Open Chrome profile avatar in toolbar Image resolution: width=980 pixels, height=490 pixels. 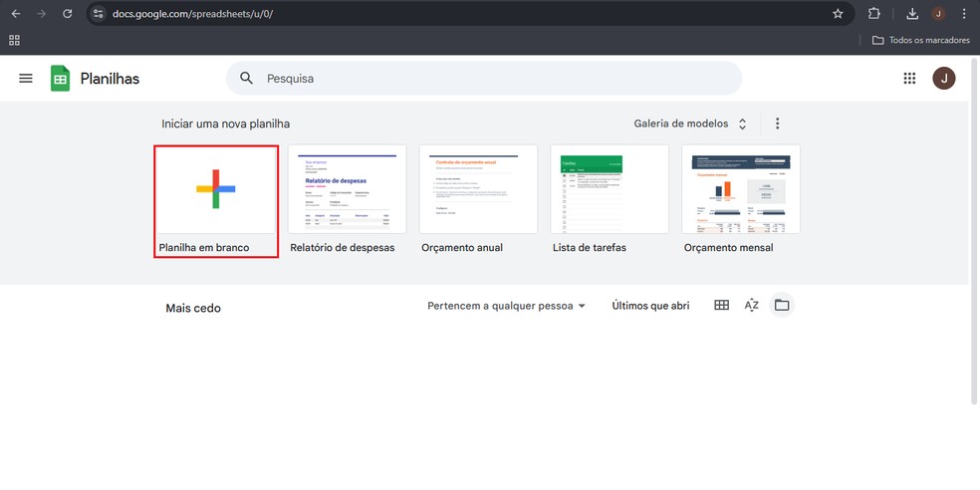[x=938, y=13]
